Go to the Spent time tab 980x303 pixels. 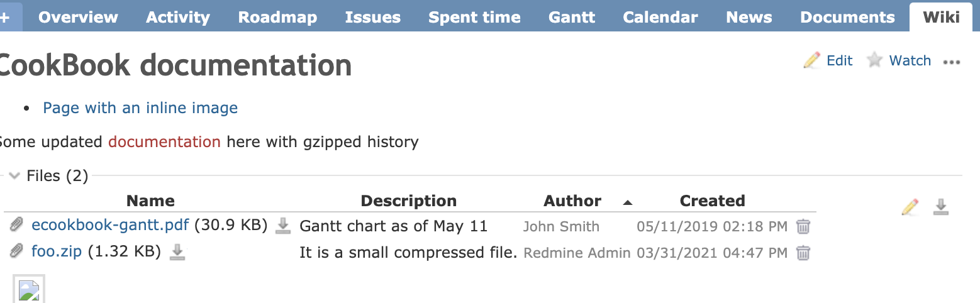tap(474, 17)
